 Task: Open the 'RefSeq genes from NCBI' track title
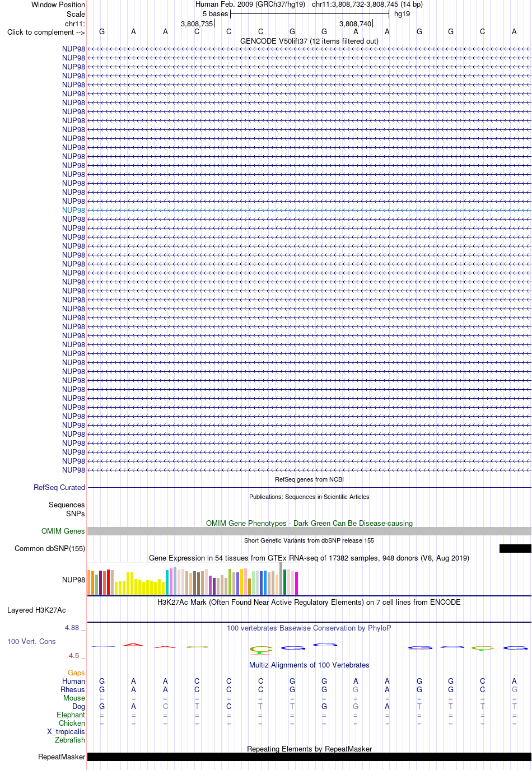coord(309,479)
